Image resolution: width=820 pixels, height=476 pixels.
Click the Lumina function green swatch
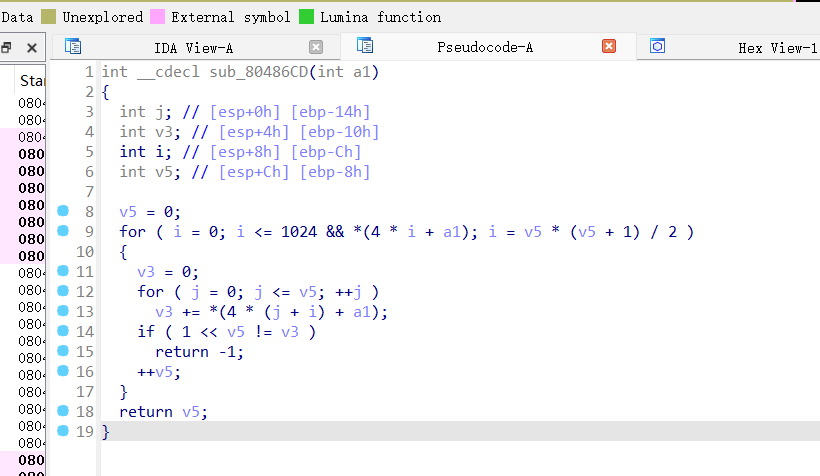(306, 17)
